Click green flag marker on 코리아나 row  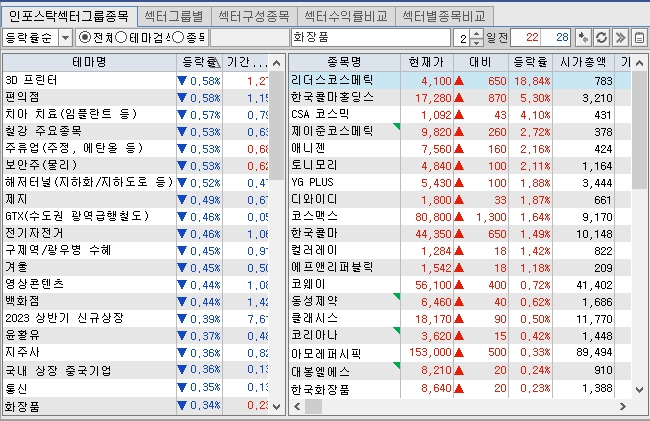[396, 330]
